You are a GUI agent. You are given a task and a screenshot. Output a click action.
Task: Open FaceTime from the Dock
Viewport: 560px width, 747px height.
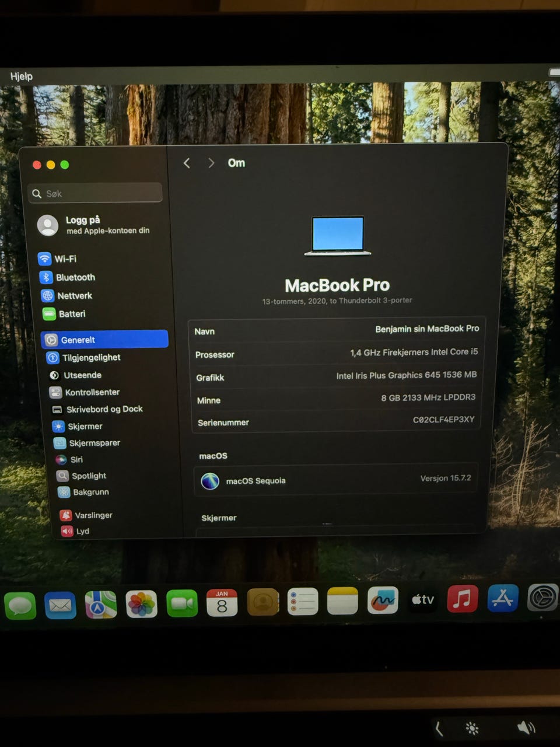pos(182,603)
